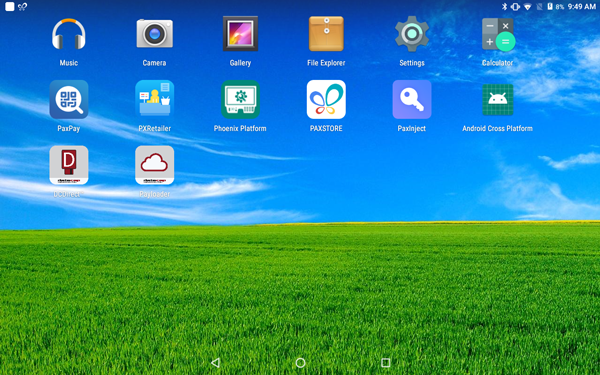600x375 pixels.
Task: Tap the white square notification icon
Action: click(x=10, y=7)
